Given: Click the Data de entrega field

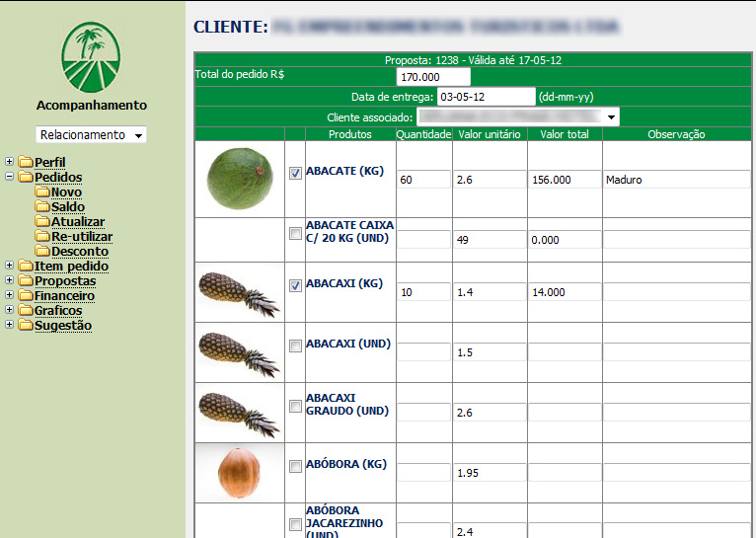Looking at the screenshot, I should (487, 97).
